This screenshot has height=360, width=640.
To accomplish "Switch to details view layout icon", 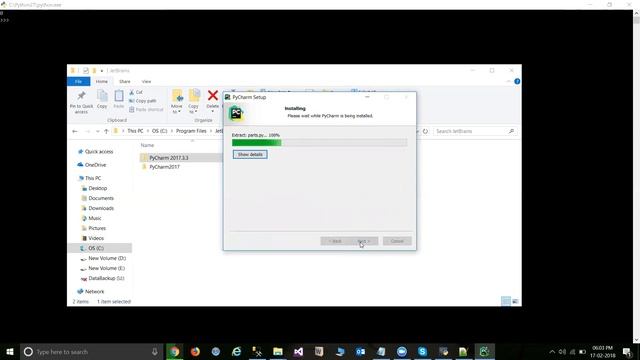I will click(x=506, y=301).
